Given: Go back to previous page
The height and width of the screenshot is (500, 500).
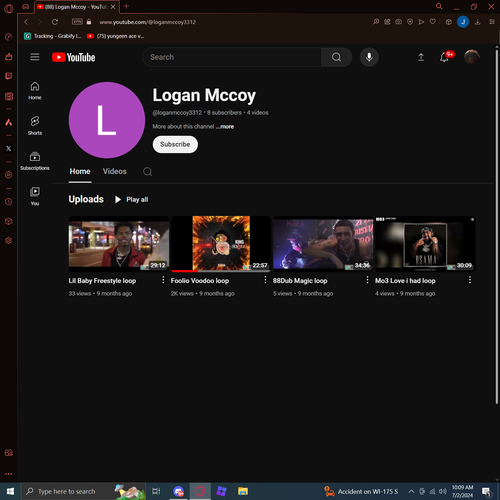Looking at the screenshot, I should click(26, 22).
